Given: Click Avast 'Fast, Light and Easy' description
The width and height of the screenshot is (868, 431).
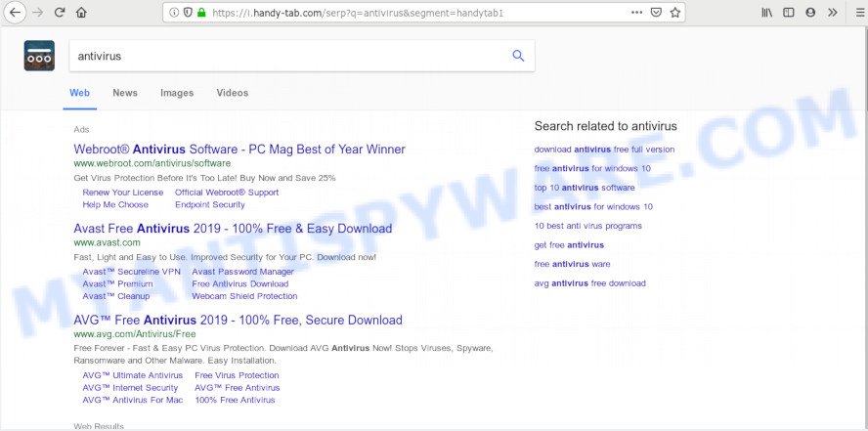Looking at the screenshot, I should (x=225, y=257).
